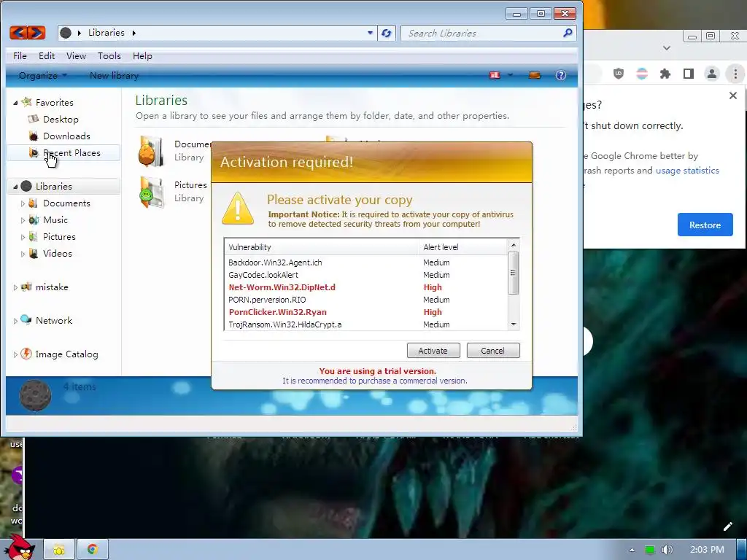Collapse the Libraries tree node triangle

click(x=15, y=187)
